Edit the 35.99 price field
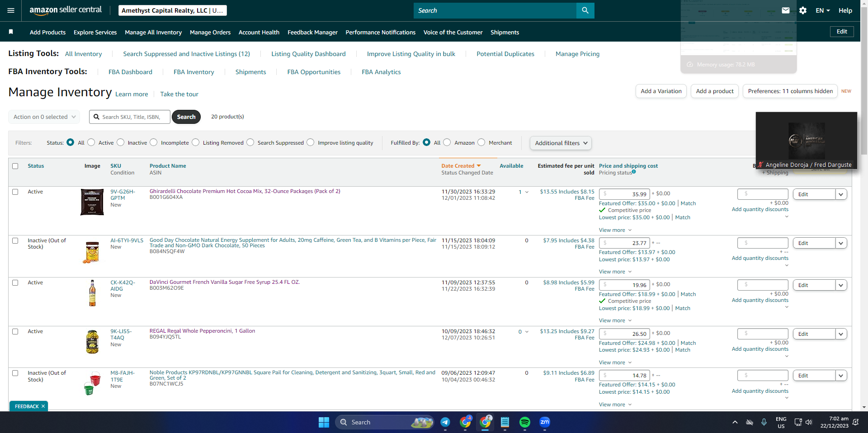 click(x=624, y=194)
